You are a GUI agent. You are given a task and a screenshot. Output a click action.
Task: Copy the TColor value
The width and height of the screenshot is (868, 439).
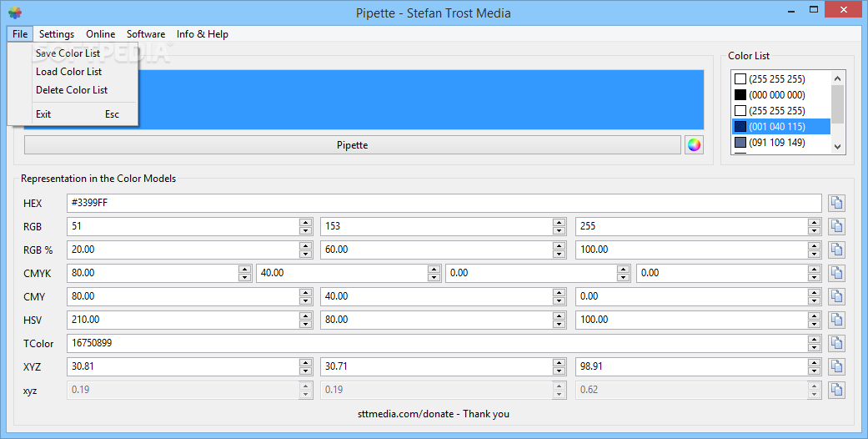836,343
